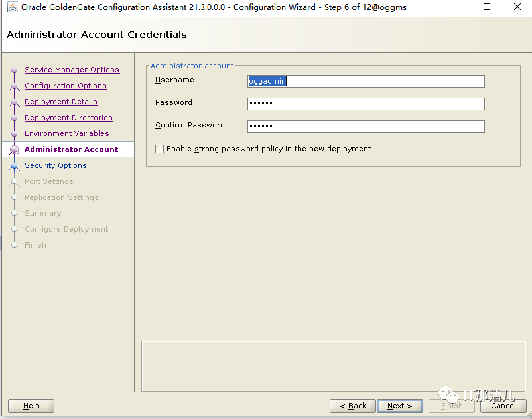Viewport: 532px width, 419px height.
Task: Click the Service Manager Options step bullet
Action: point(14,70)
